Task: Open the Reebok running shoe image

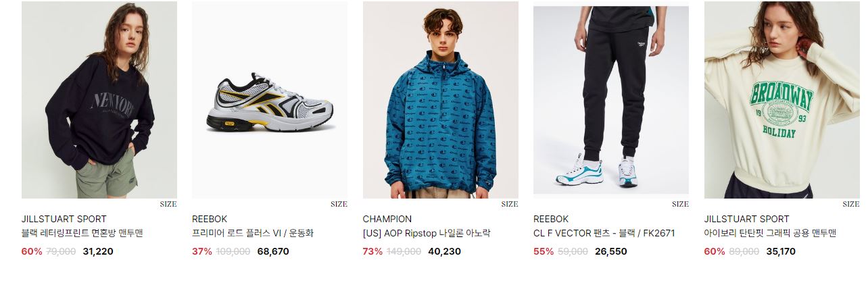Action: point(270,100)
